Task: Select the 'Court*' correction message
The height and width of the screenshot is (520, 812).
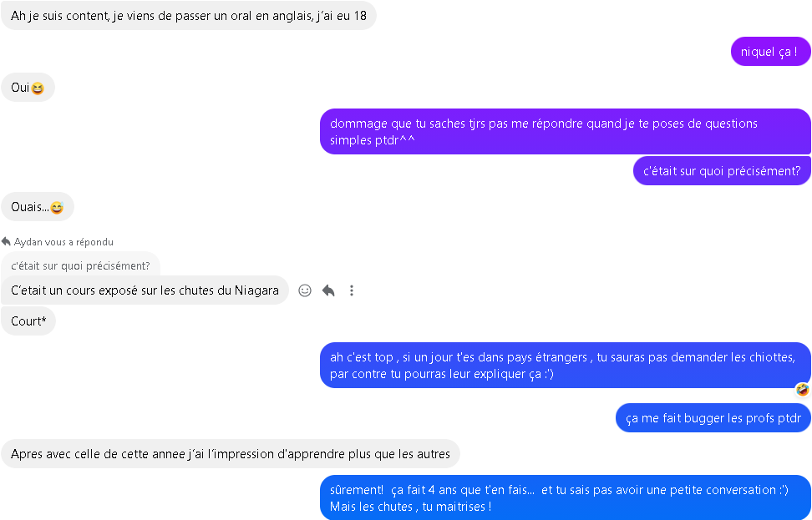Action: [x=28, y=321]
